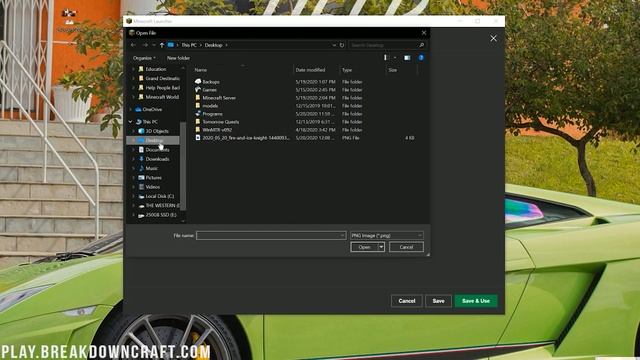The height and width of the screenshot is (360, 640).
Task: Open Documents in the sidebar
Action: (x=157, y=150)
